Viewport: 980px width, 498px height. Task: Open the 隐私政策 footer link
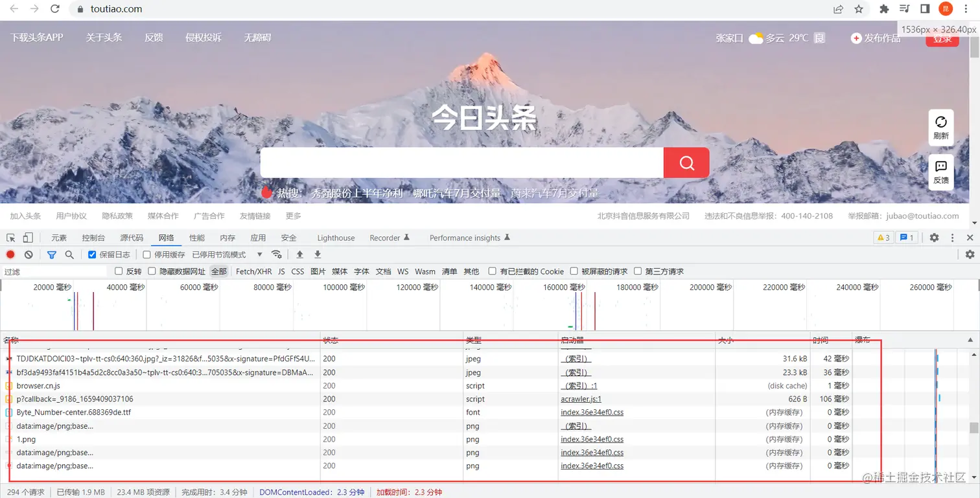117,216
